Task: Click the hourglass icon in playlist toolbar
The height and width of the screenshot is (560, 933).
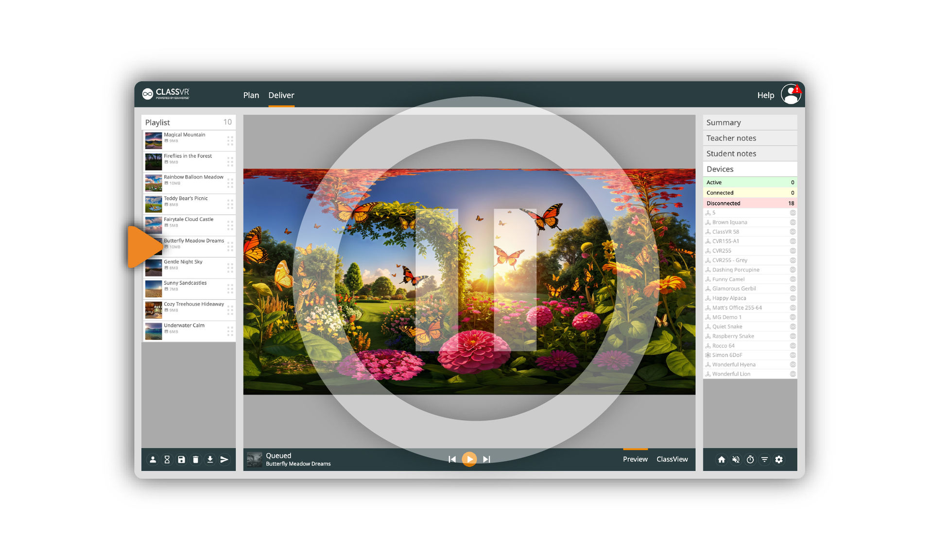Action: (167, 459)
